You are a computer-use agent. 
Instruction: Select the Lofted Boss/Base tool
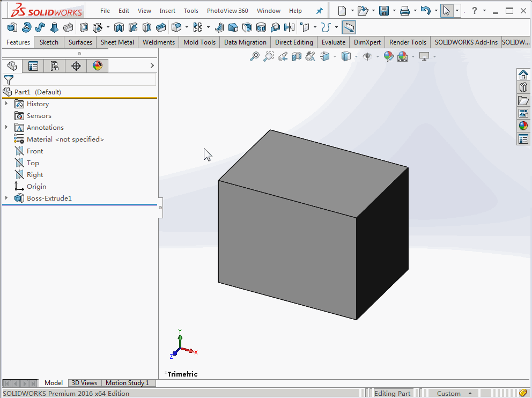tap(54, 27)
